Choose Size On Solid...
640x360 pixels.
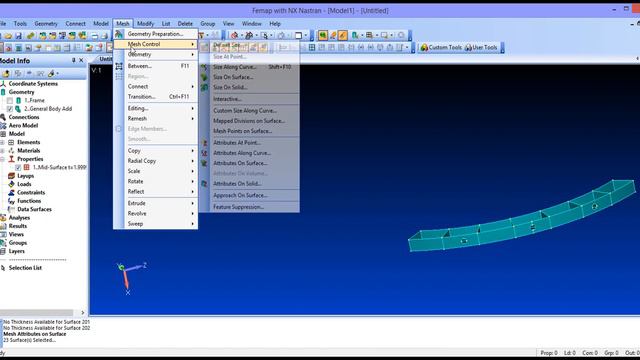[249, 87]
